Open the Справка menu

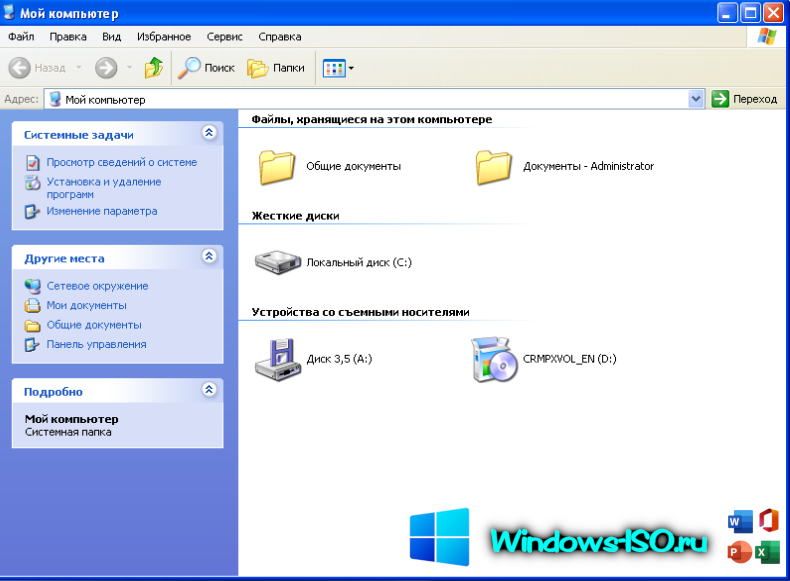pyautogui.click(x=280, y=37)
